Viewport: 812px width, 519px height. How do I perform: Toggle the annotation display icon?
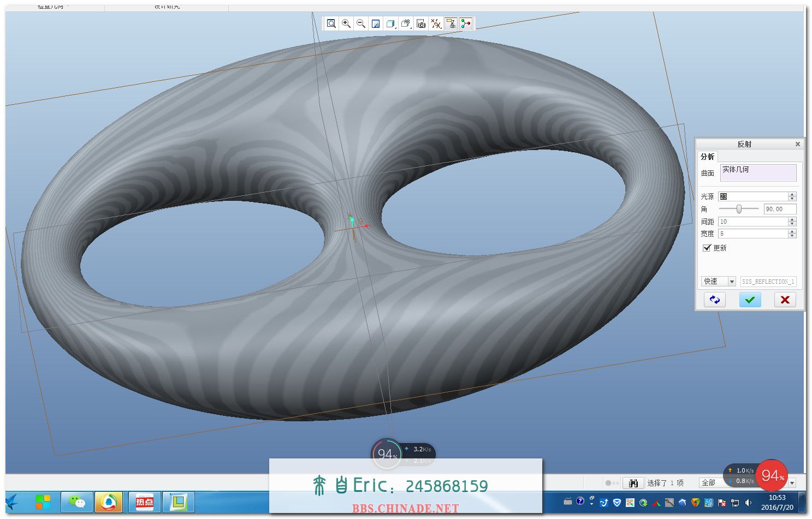451,23
